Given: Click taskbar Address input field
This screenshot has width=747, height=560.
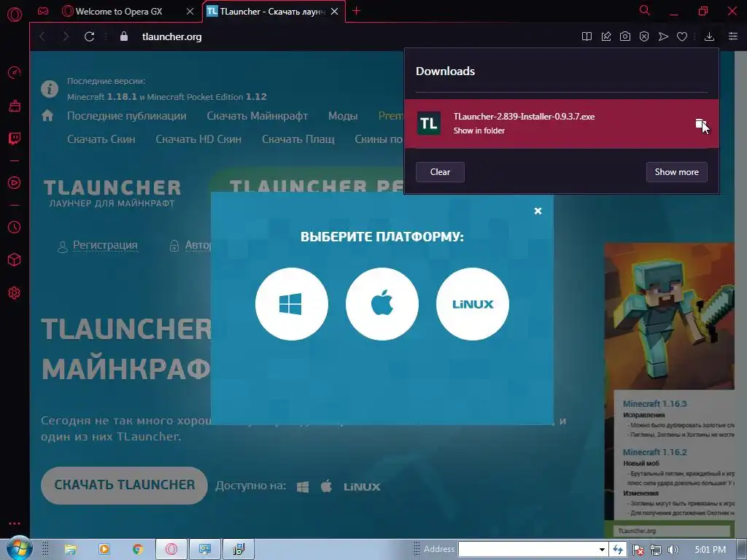Looking at the screenshot, I should [x=527, y=549].
